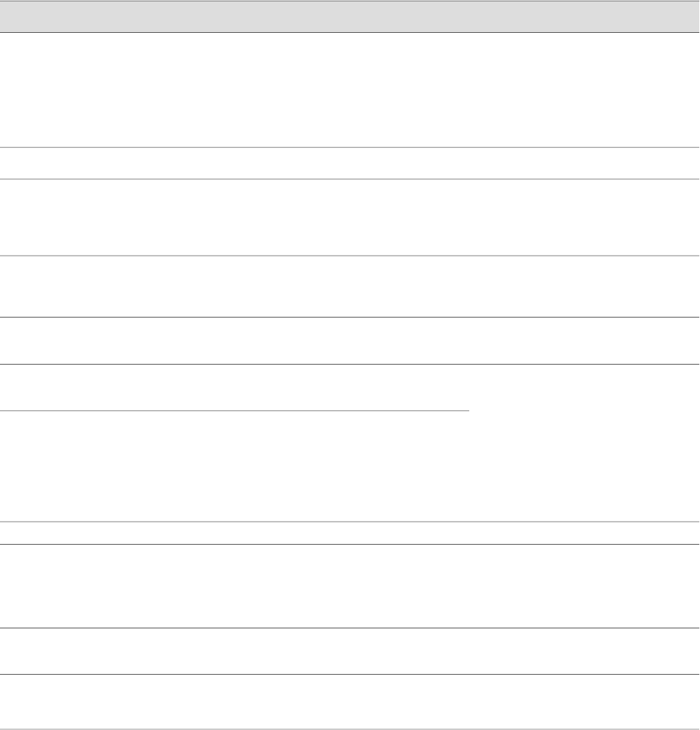Click the blank cell above the short divider

[234, 387]
